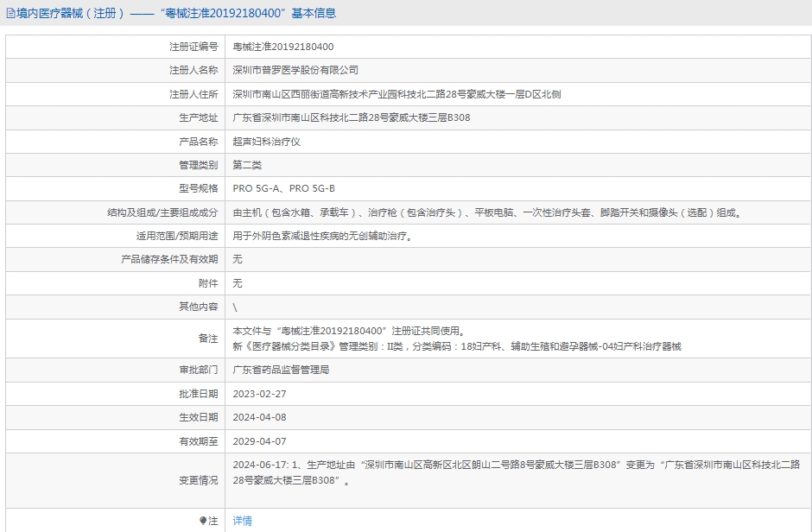Click the 适用范围/预期用途 row label
The width and height of the screenshot is (812, 532).
pyautogui.click(x=177, y=236)
